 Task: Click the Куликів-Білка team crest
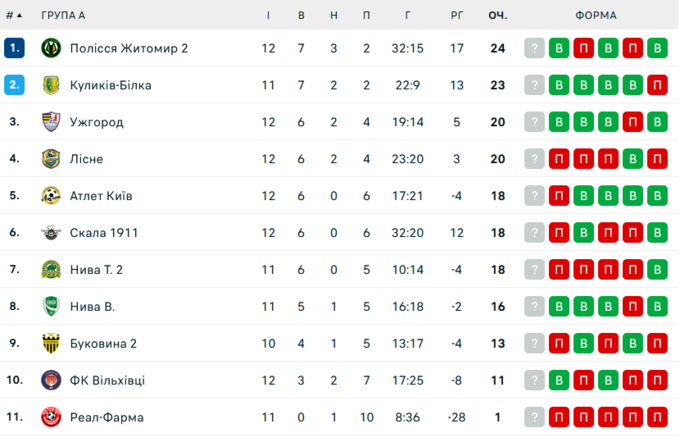(x=51, y=85)
